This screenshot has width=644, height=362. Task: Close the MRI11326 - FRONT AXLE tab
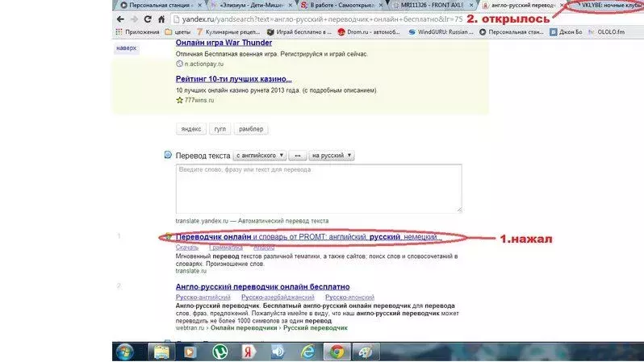pos(471,5)
